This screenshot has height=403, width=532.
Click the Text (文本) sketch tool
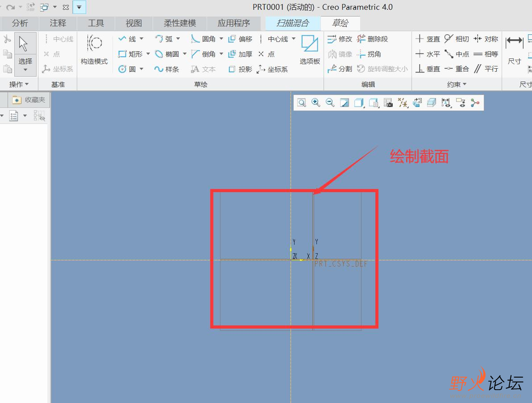coord(203,69)
